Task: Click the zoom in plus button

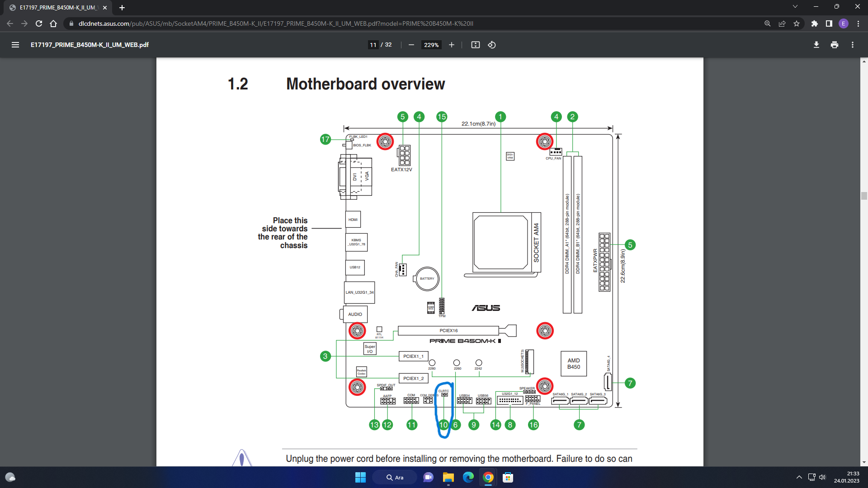Action: [451, 45]
